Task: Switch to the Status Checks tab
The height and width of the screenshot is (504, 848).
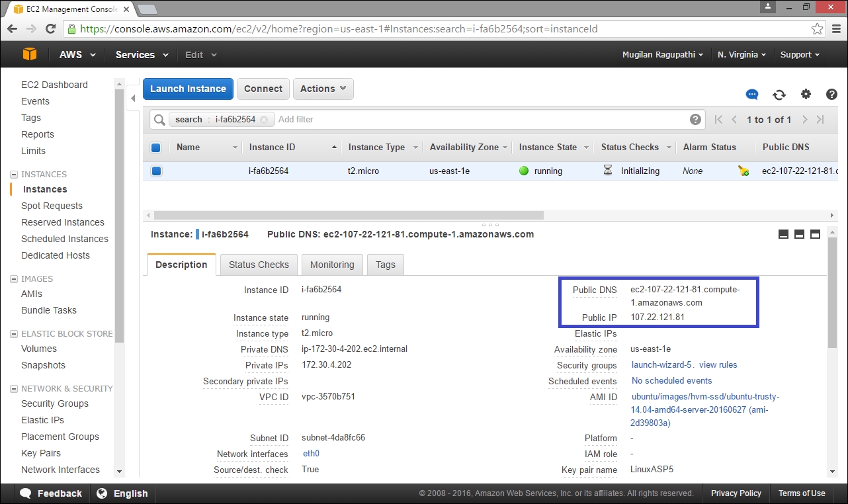Action: click(259, 265)
